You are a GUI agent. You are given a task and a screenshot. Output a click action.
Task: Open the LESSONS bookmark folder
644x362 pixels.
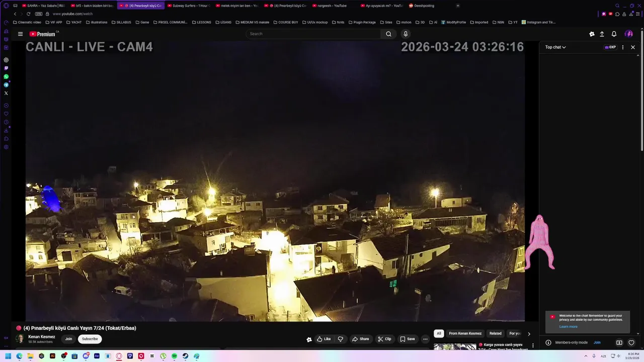[202, 22]
